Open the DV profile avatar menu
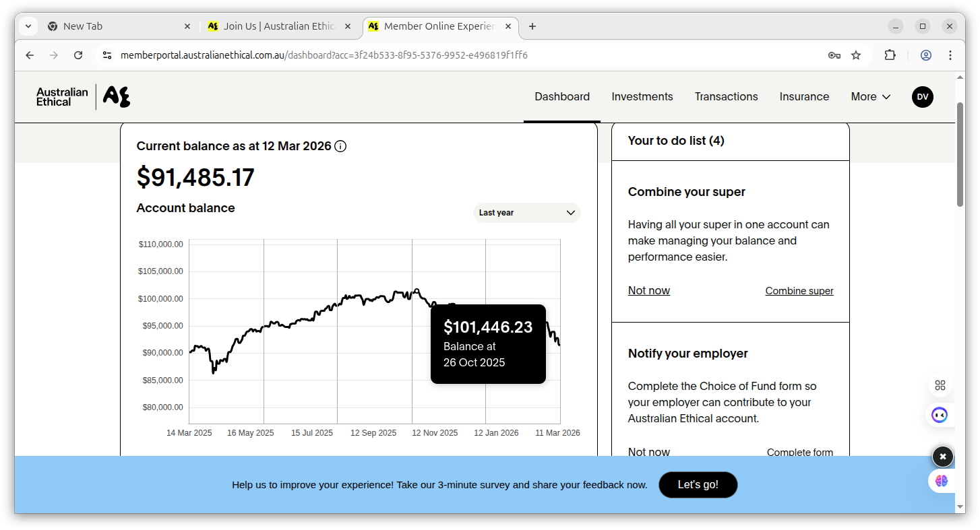This screenshot has width=980, height=530. pyautogui.click(x=922, y=97)
